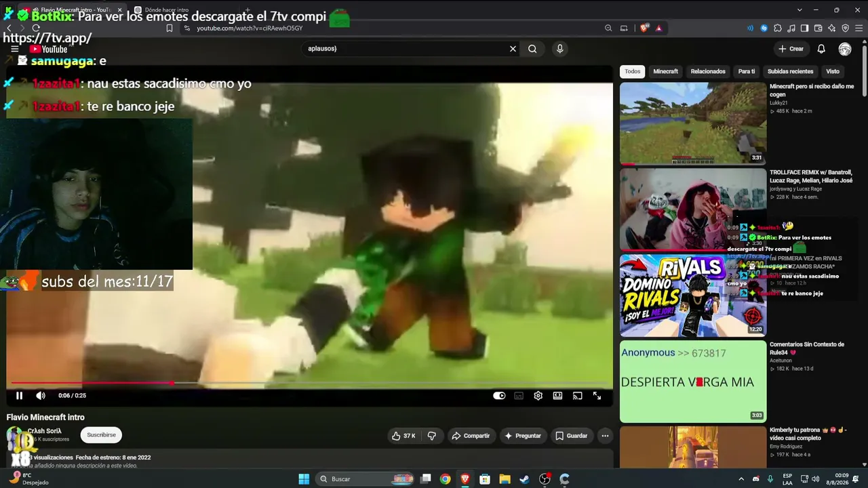Image resolution: width=868 pixels, height=488 pixels.
Task: Open the browser main hamburger menu
Action: tap(859, 28)
